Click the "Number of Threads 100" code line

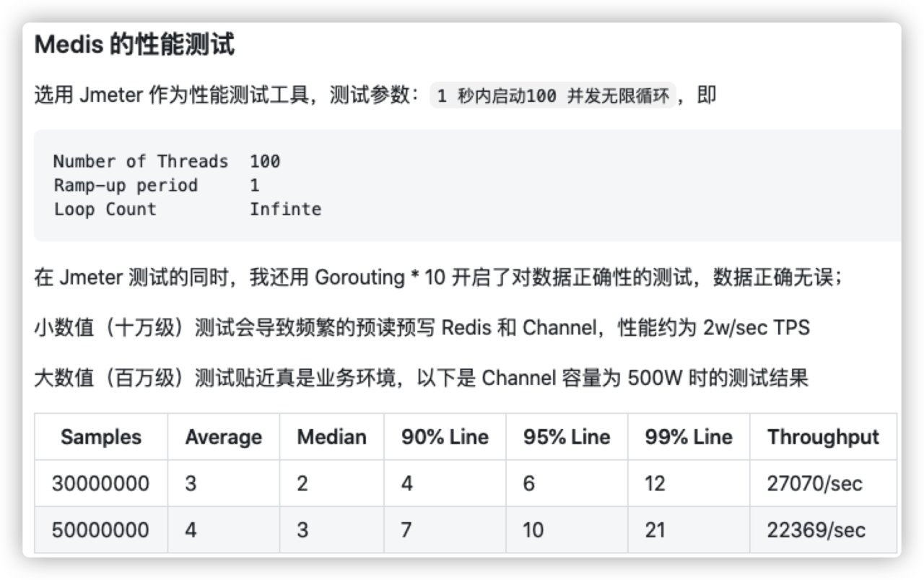(167, 162)
